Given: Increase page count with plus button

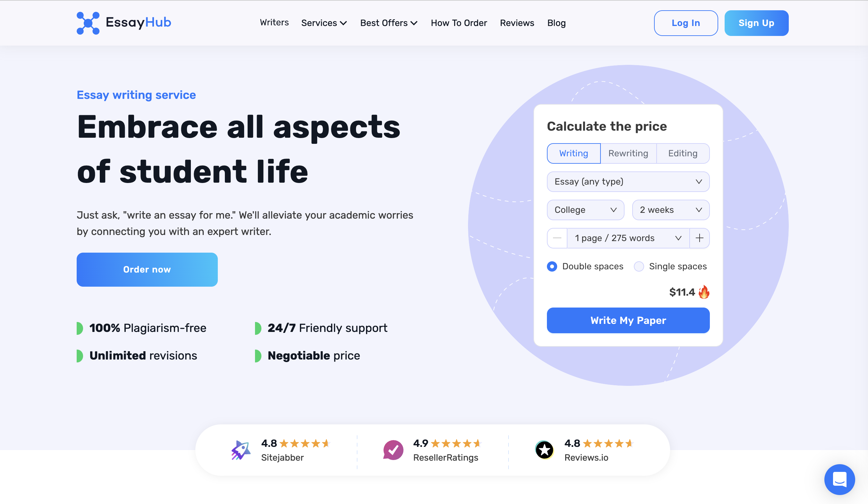Looking at the screenshot, I should coord(699,238).
